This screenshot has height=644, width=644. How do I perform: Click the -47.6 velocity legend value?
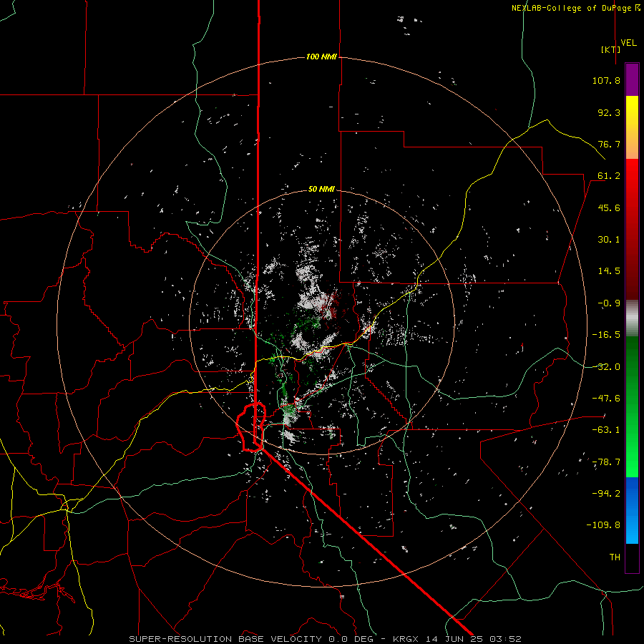606,399
